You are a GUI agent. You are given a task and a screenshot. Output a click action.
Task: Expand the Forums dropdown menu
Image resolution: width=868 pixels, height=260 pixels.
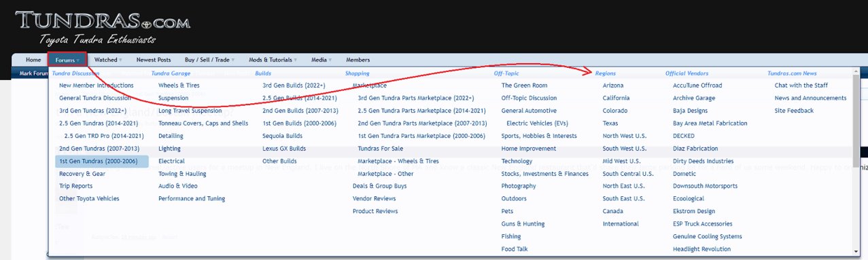[x=67, y=60]
